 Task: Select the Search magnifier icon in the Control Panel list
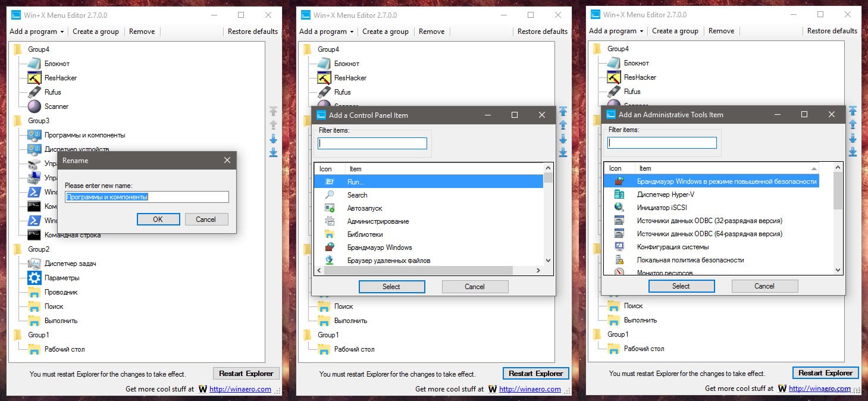(330, 195)
